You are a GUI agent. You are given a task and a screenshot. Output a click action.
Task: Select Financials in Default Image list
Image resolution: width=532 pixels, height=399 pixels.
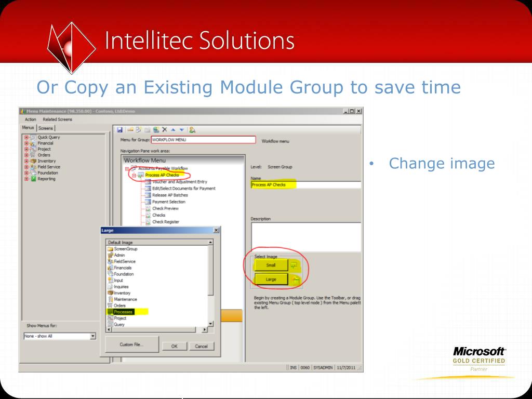(123, 268)
